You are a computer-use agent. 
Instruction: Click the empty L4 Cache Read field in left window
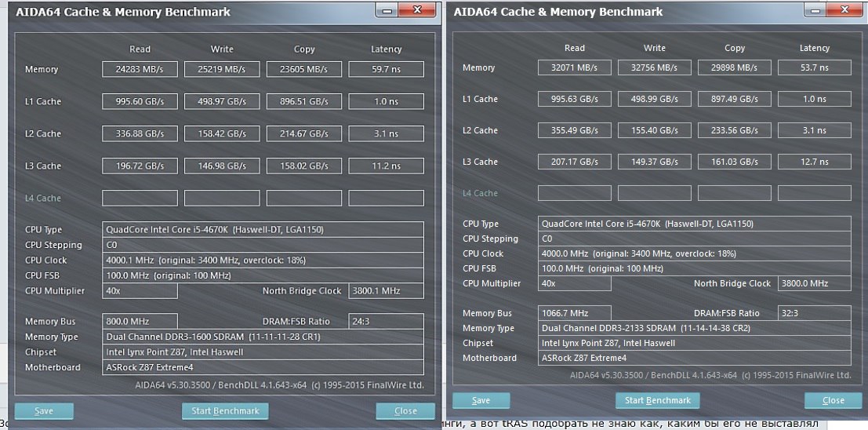coord(140,198)
